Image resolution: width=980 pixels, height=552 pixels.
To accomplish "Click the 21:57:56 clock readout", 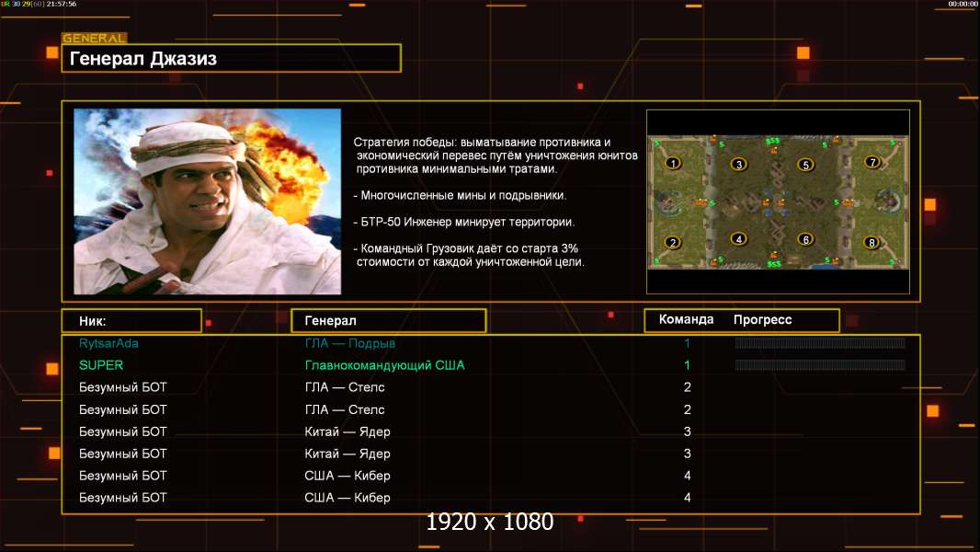I will (62, 4).
